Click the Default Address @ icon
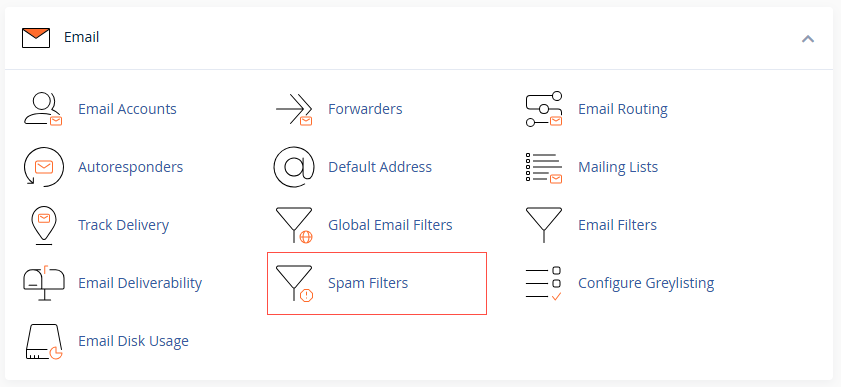841x387 pixels. [294, 167]
